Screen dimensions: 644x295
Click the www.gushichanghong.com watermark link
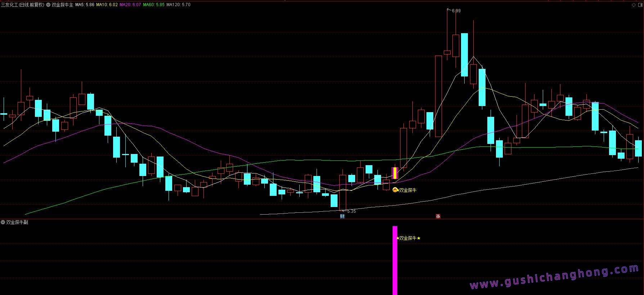pos(554,277)
